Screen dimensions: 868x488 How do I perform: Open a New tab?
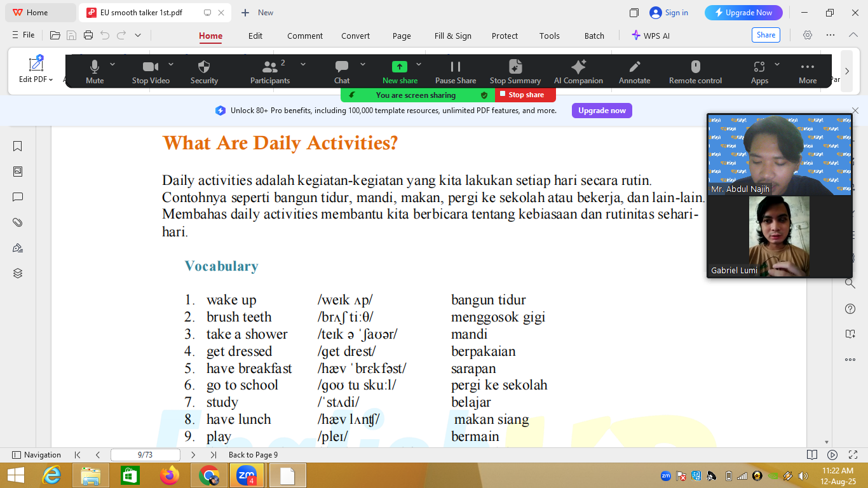coord(257,13)
